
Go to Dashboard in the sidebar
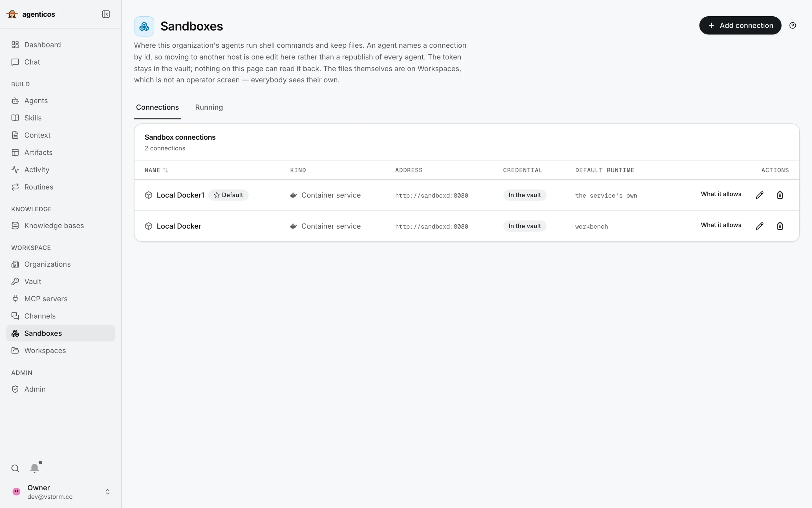[60, 45]
